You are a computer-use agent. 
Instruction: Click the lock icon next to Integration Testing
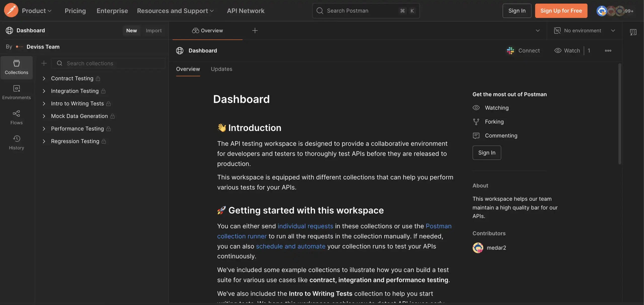pyautogui.click(x=103, y=91)
